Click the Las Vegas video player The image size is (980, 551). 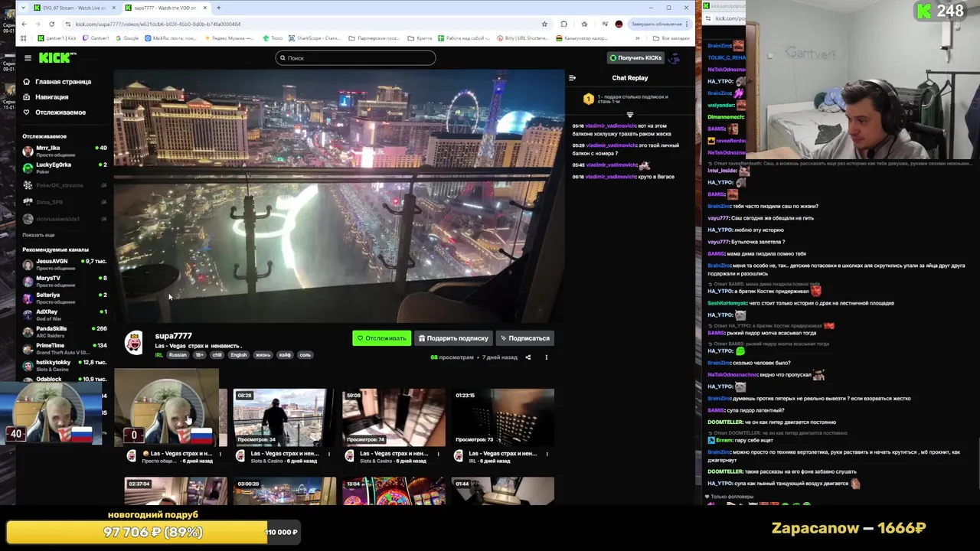coord(339,197)
